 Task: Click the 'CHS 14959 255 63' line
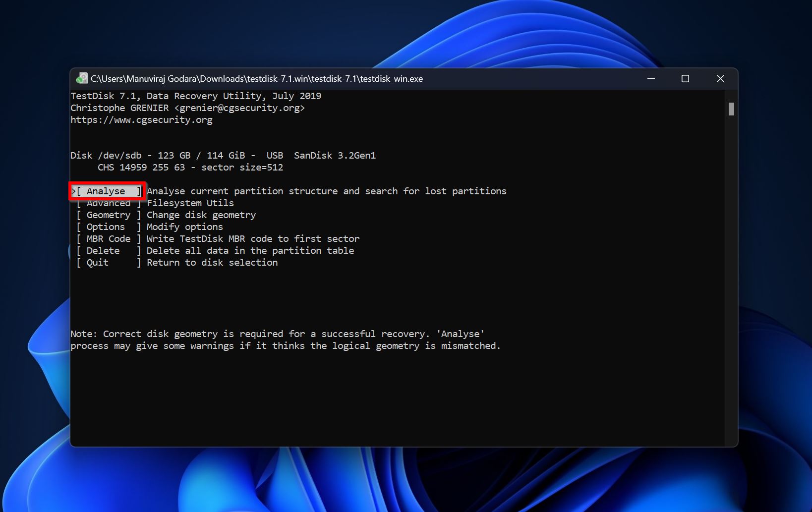(190, 168)
